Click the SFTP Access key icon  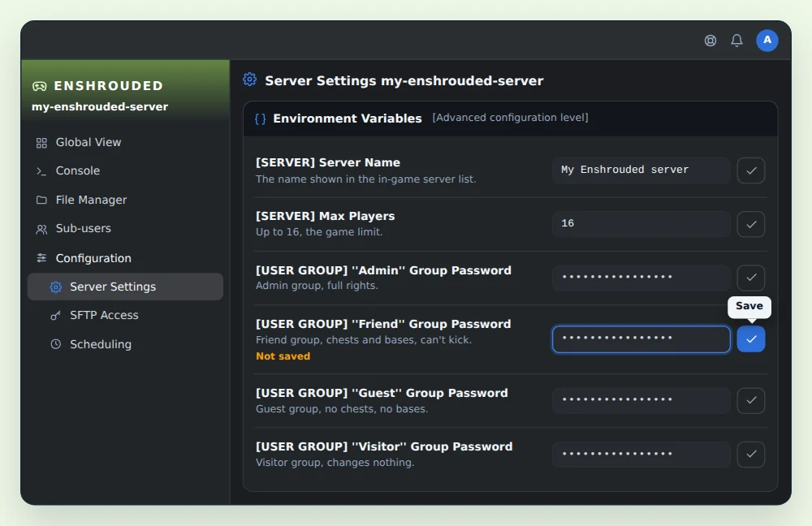55,315
